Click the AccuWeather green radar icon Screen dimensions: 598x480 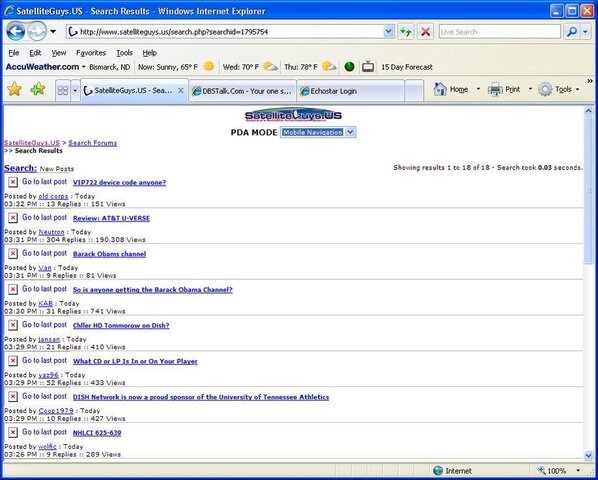coord(349,67)
